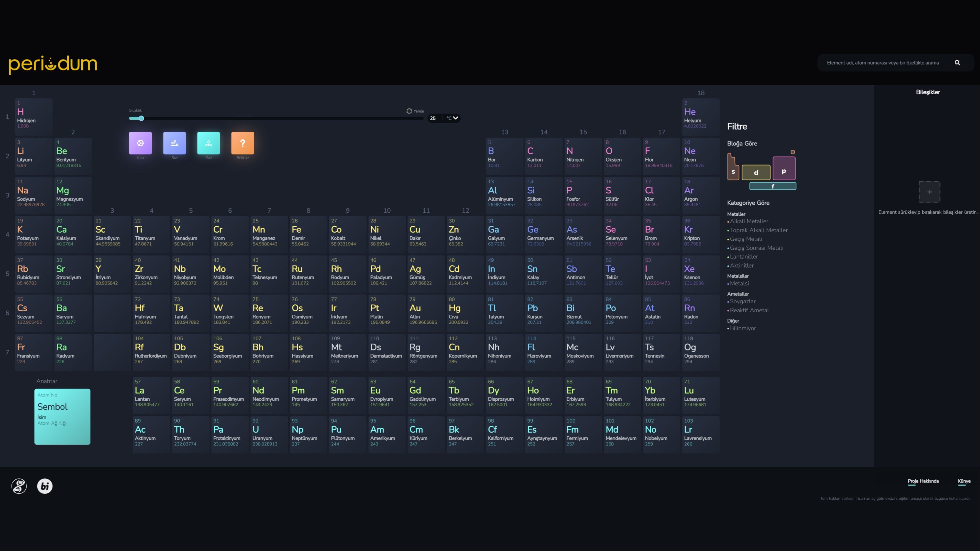Image resolution: width=980 pixels, height=551 pixels.
Task: Toggle the d block filter
Action: click(x=756, y=172)
